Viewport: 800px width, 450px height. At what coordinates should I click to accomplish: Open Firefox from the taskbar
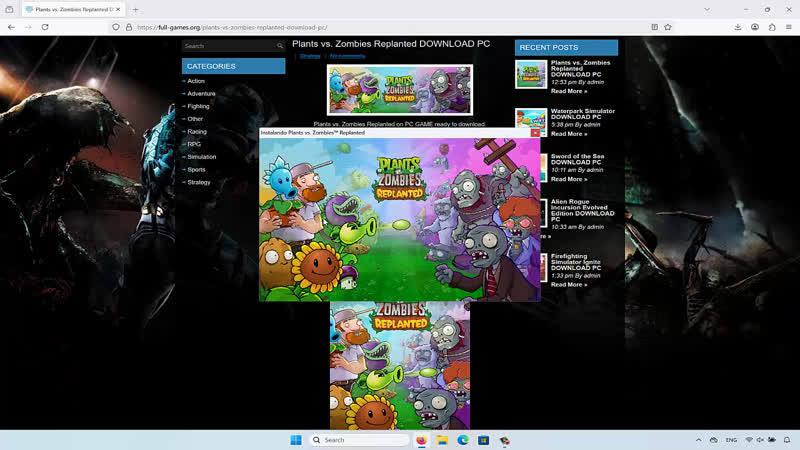421,440
